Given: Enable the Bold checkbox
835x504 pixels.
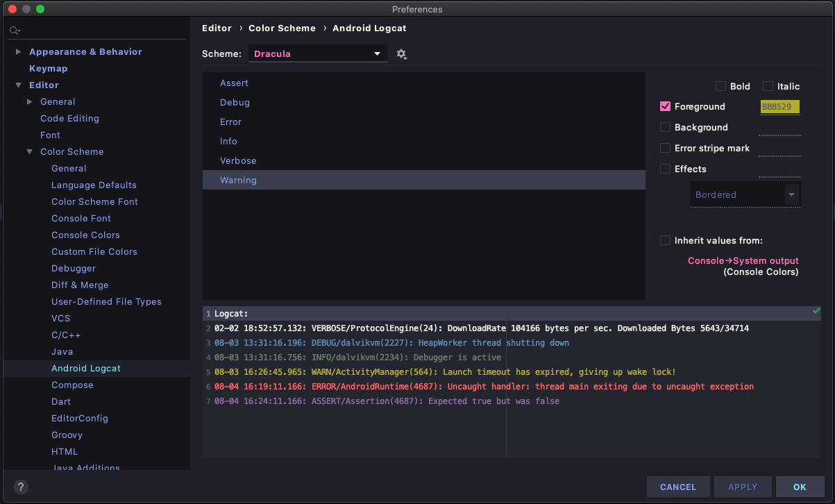Looking at the screenshot, I should (720, 86).
